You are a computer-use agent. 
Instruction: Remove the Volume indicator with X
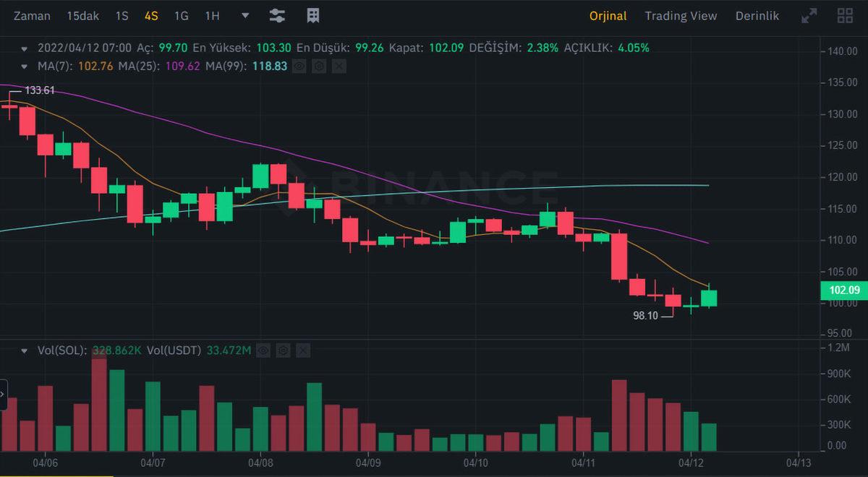point(302,351)
